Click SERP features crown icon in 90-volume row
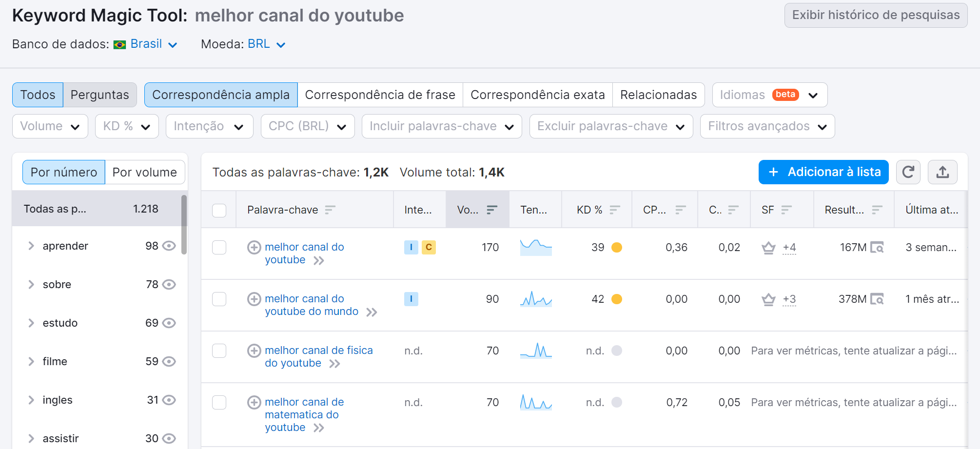Viewport: 980px width, 449px height. click(x=768, y=299)
